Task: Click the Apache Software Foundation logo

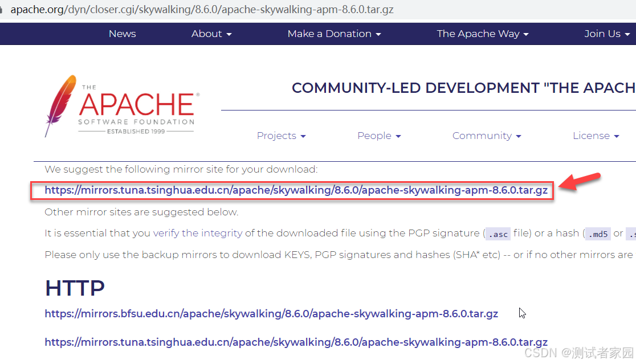Action: click(122, 106)
